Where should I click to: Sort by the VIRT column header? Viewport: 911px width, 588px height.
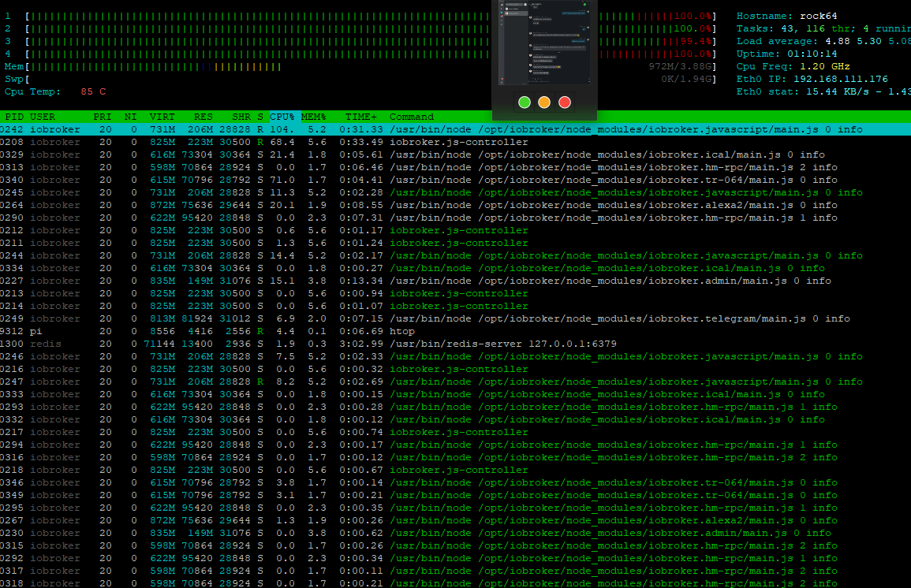pos(162,117)
